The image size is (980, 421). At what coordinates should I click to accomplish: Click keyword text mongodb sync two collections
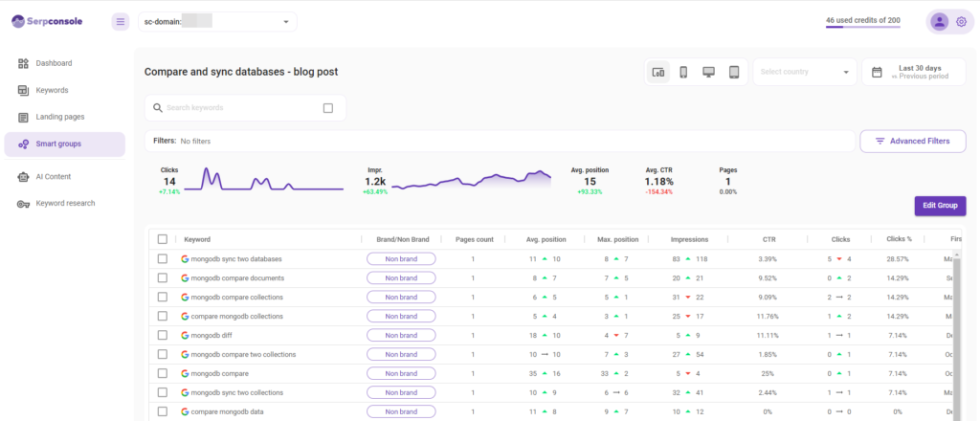point(237,392)
